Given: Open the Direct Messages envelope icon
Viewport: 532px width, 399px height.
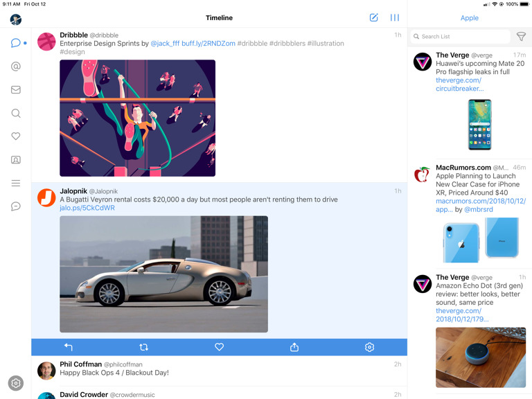Looking at the screenshot, I should point(16,89).
